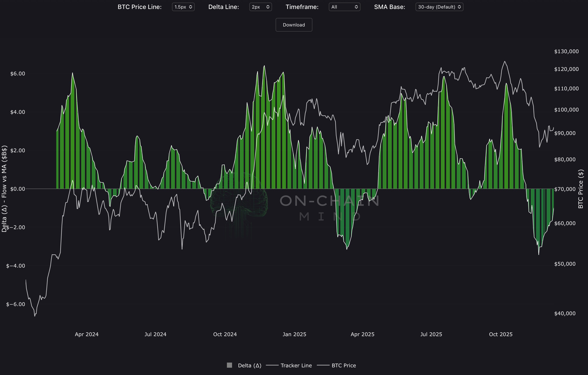The width and height of the screenshot is (588, 375).
Task: Click the $130,000 right axis tick label
Action: pos(566,51)
